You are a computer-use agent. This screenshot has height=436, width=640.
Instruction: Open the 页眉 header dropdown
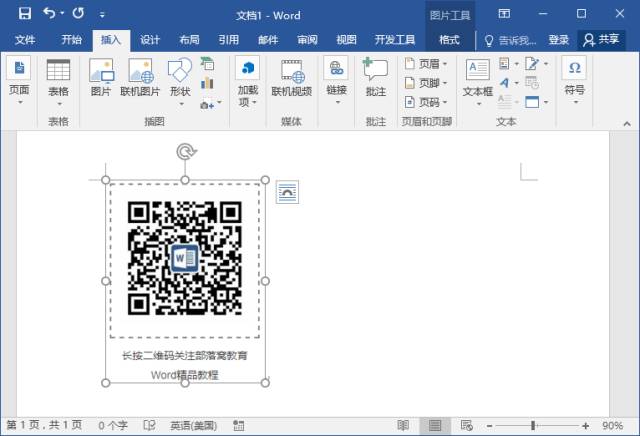[427, 63]
